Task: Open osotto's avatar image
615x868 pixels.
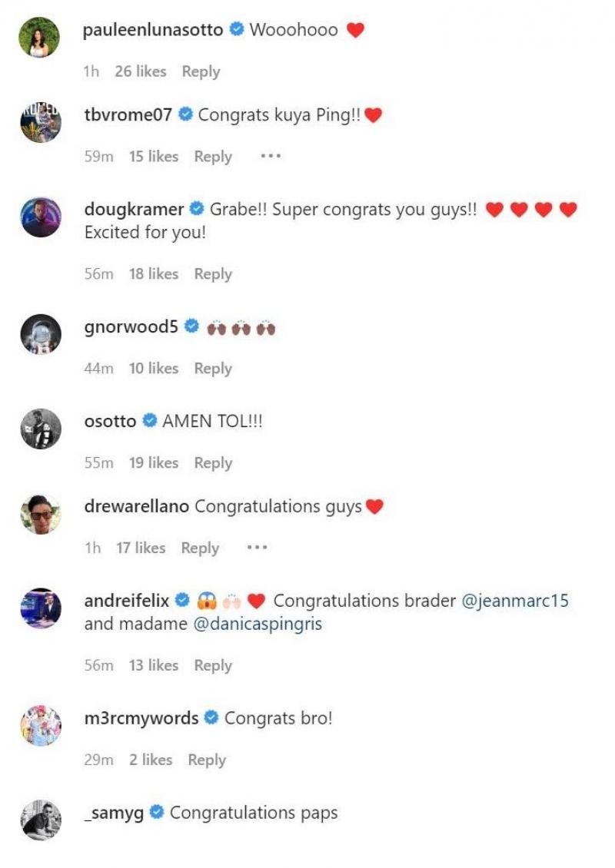Action: click(x=40, y=428)
